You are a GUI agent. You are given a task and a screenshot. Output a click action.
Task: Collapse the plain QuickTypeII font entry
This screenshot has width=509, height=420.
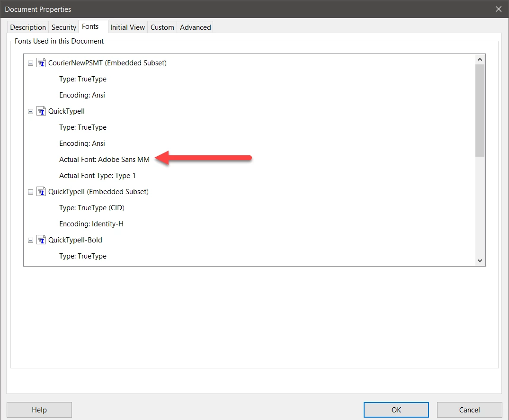click(x=30, y=112)
